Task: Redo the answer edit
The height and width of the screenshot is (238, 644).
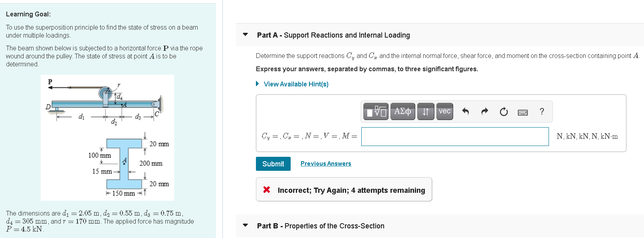Action: (484, 112)
